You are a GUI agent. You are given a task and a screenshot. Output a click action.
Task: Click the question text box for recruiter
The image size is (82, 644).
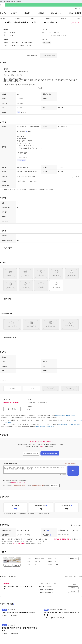35,469
